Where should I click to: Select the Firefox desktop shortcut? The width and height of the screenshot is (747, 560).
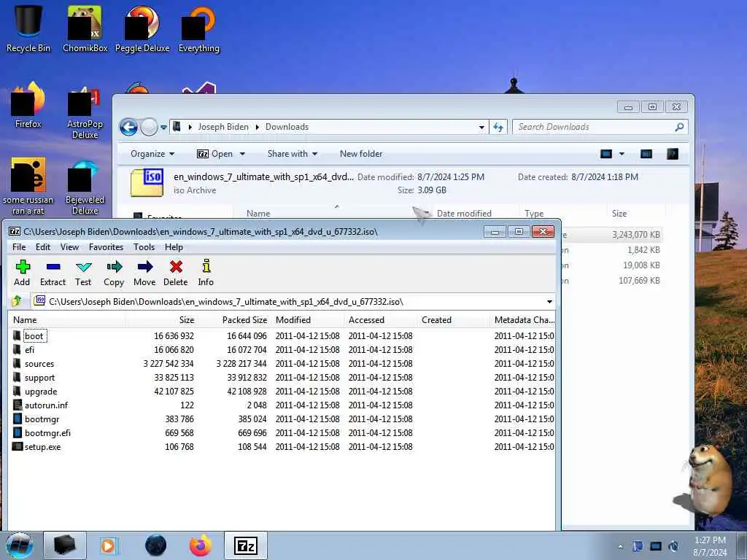coord(28,105)
